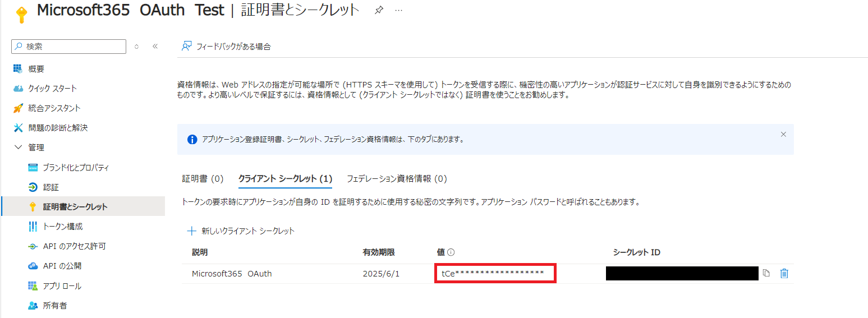Collapse the sidebar with double chevron icon
The width and height of the screenshot is (868, 318).
click(155, 47)
